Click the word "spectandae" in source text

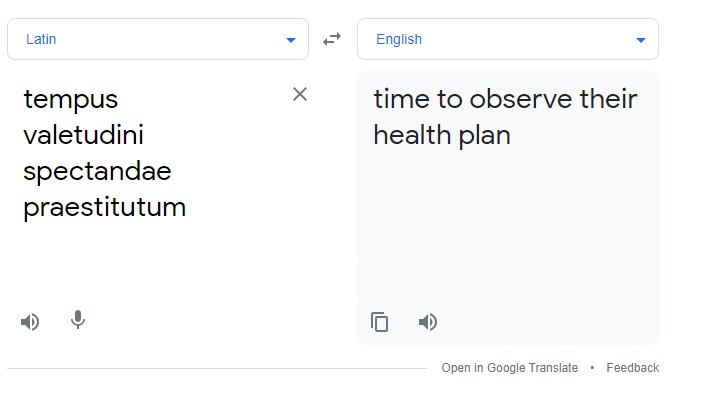[97, 171]
